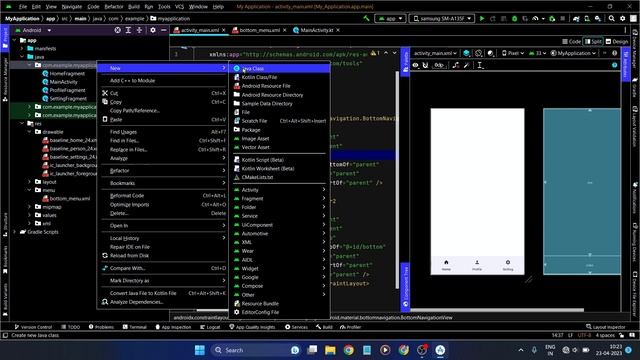Open samsung SM-A135F device dropdown

pos(442,18)
